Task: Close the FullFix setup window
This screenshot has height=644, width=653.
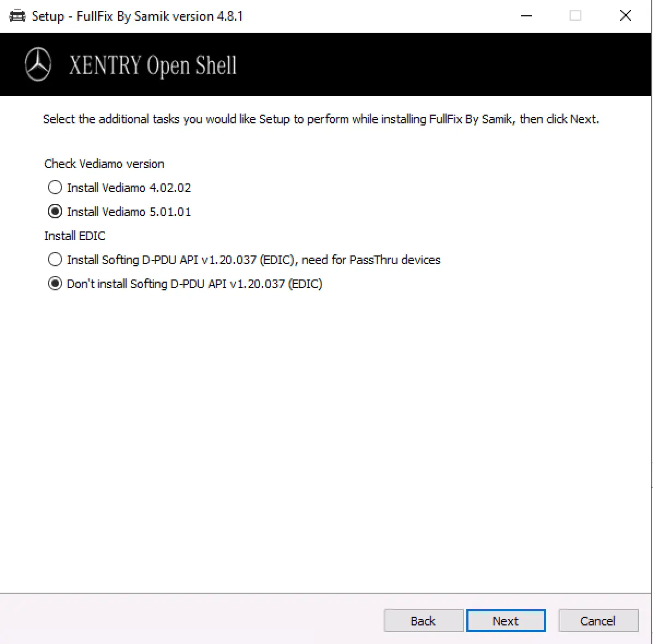Action: pos(626,16)
